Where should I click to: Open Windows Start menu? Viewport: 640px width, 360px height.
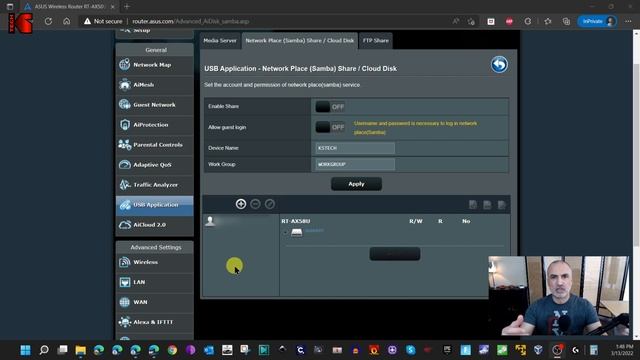point(25,350)
